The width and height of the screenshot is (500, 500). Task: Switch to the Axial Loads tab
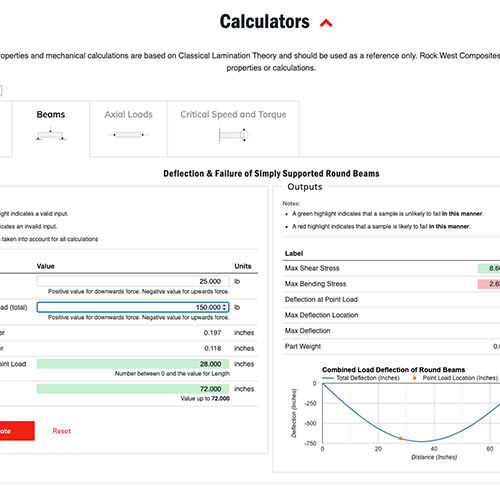coord(128,129)
